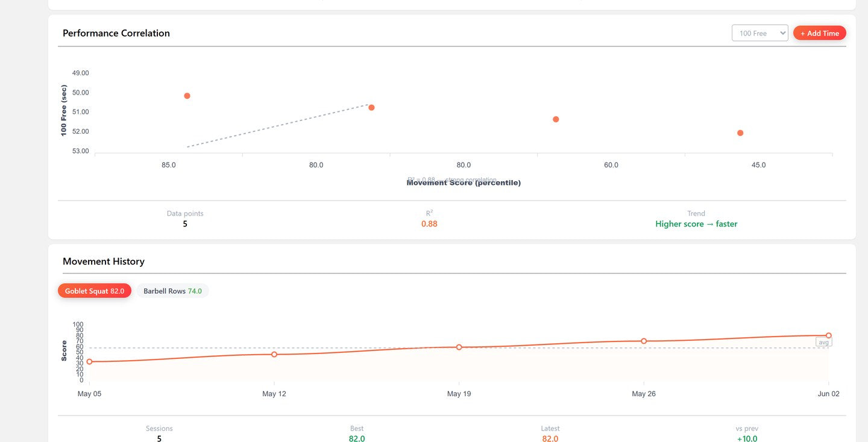This screenshot has width=868, height=442.
Task: Click the R² value 0.88
Action: click(x=429, y=224)
